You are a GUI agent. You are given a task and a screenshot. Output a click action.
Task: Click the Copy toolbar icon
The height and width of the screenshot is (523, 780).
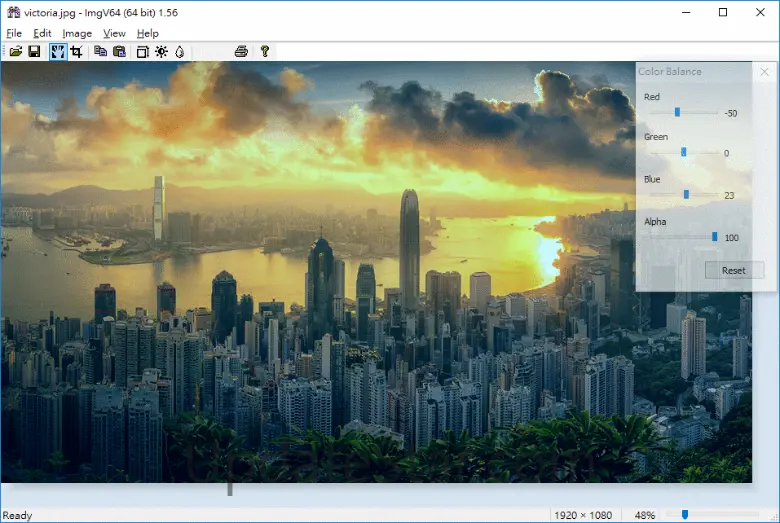tap(100, 51)
